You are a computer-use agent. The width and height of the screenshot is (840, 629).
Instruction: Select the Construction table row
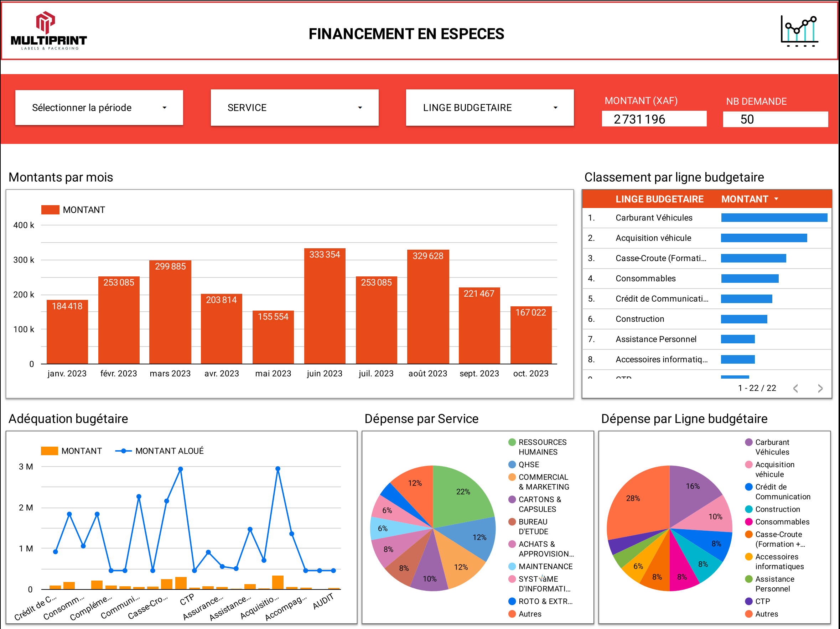707,319
